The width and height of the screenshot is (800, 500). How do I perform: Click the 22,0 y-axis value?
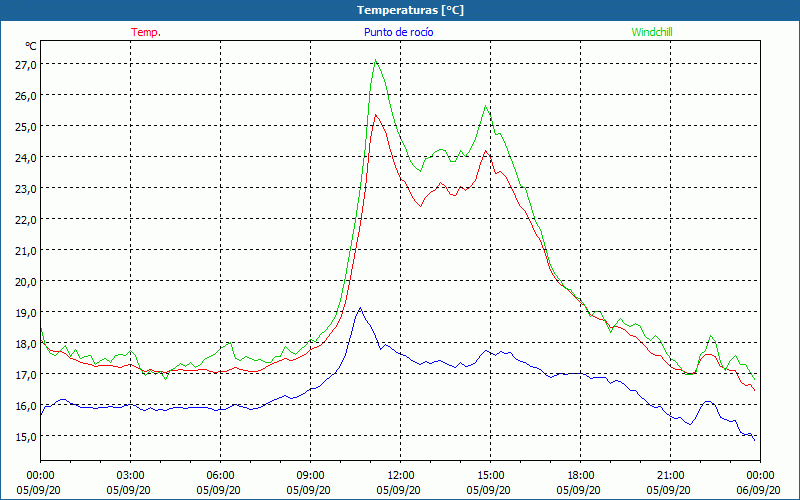pyautogui.click(x=25, y=219)
